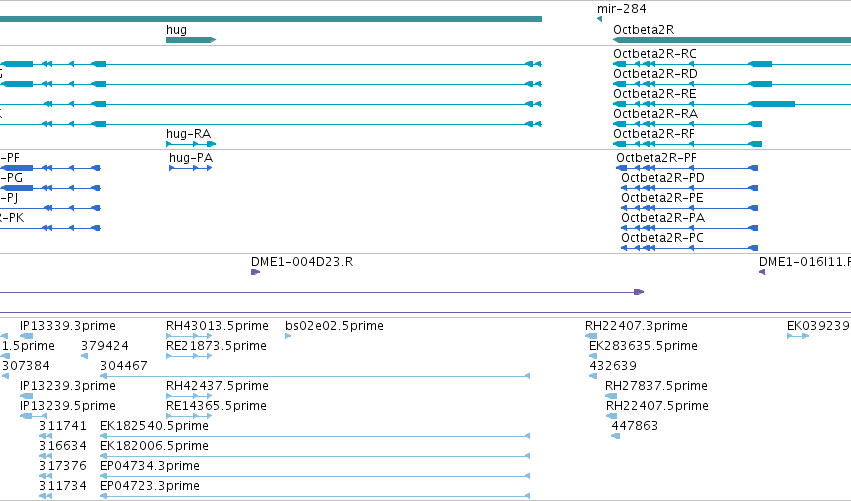Select the hug gene bar
The width and height of the screenshot is (851, 501).
click(191, 40)
